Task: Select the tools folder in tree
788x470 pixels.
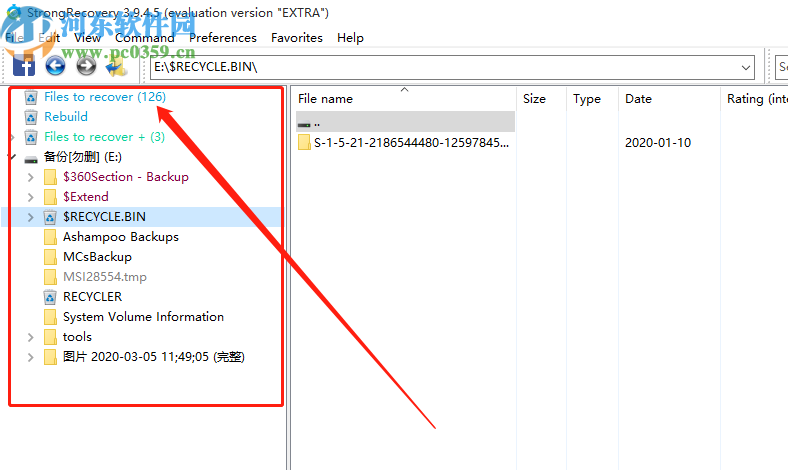Action: pyautogui.click(x=77, y=337)
